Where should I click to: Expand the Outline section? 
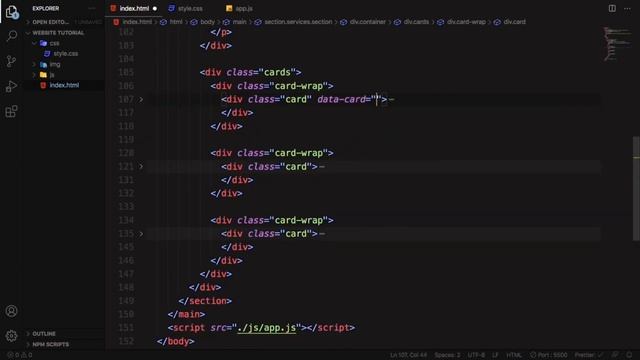(44, 334)
